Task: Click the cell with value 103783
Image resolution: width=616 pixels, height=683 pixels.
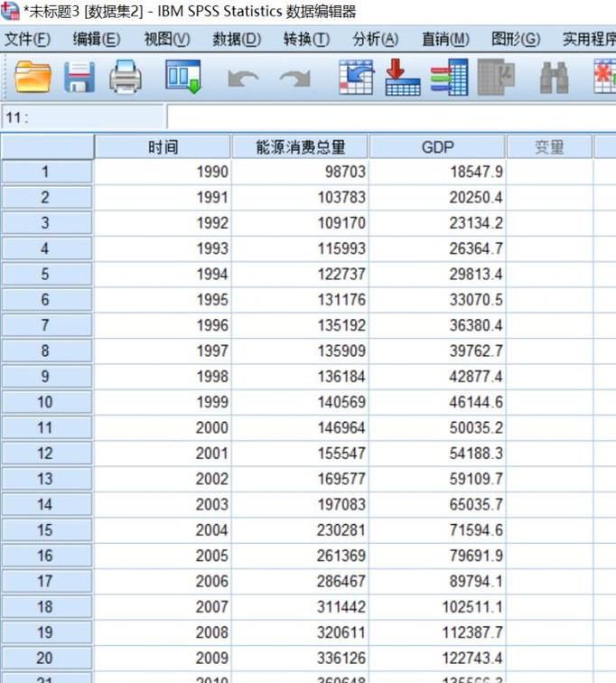Action: pos(300,197)
